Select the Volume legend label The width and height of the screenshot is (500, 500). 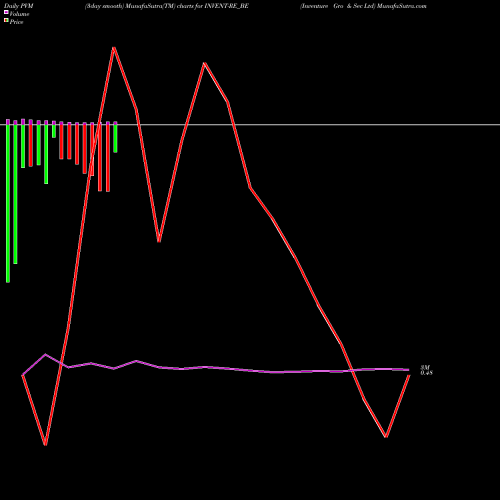pyautogui.click(x=19, y=14)
